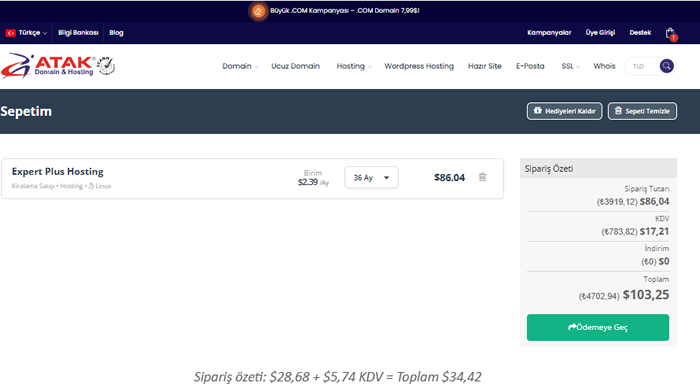Open Bilgi Bankası link
700x390 pixels.
(78, 33)
